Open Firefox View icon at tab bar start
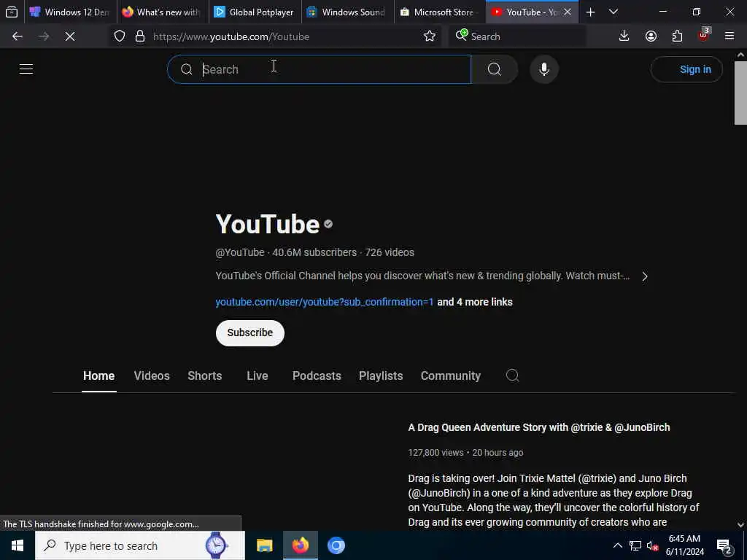747x560 pixels. 12,12
